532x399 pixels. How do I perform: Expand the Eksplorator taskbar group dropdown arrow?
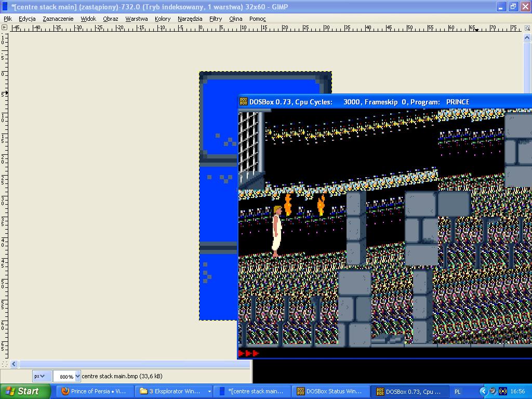click(209, 391)
